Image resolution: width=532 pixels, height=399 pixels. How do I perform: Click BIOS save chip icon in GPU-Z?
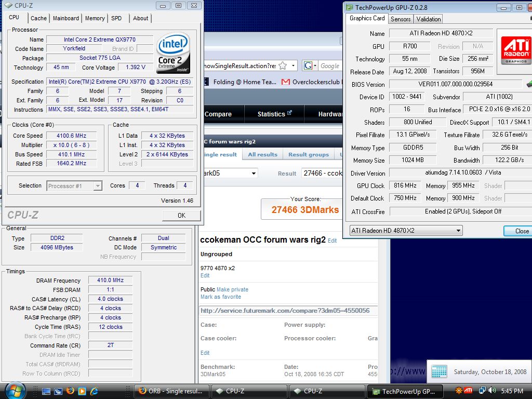click(529, 84)
